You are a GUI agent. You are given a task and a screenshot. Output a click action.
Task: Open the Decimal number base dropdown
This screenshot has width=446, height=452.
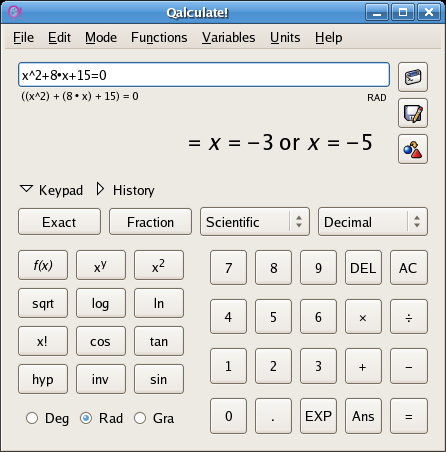[373, 222]
